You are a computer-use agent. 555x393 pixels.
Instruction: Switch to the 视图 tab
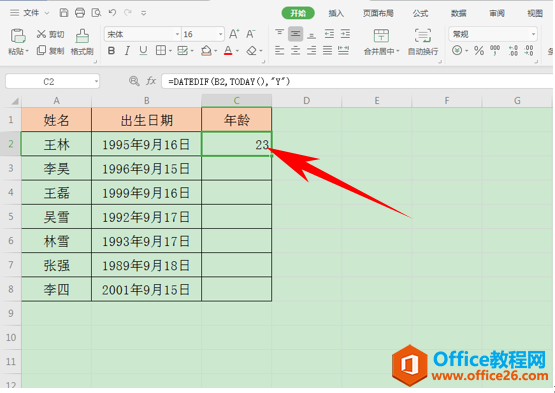[535, 13]
